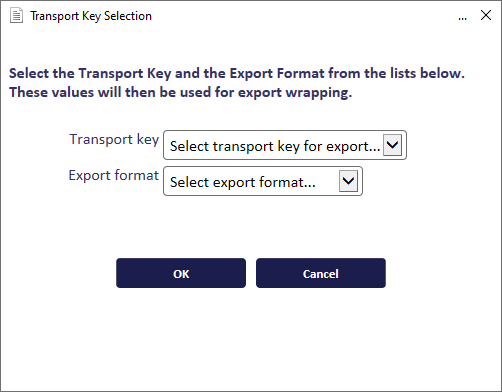Click the document icon in title bar
This screenshot has height=392, width=502.
click(x=16, y=16)
